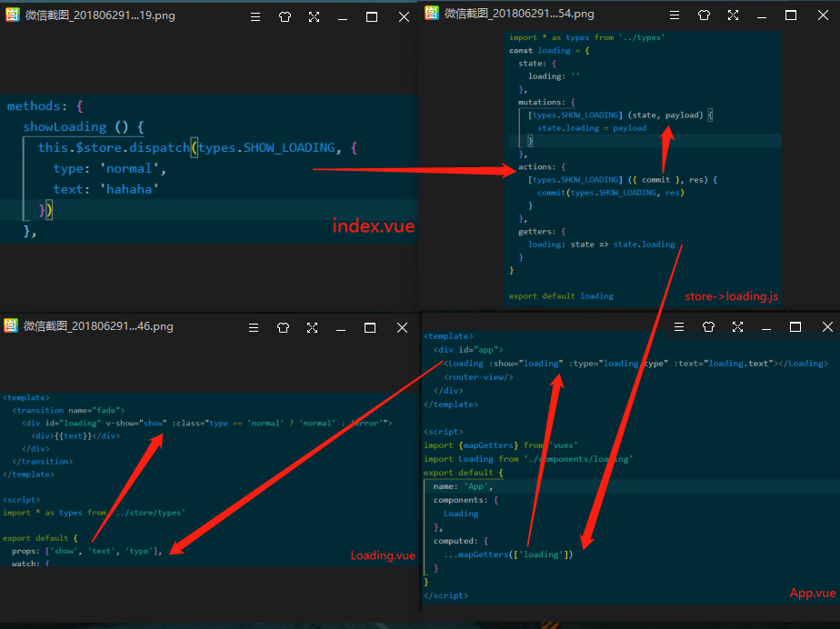Click the app logo in Loading.vue window title bar

pyautogui.click(x=11, y=327)
